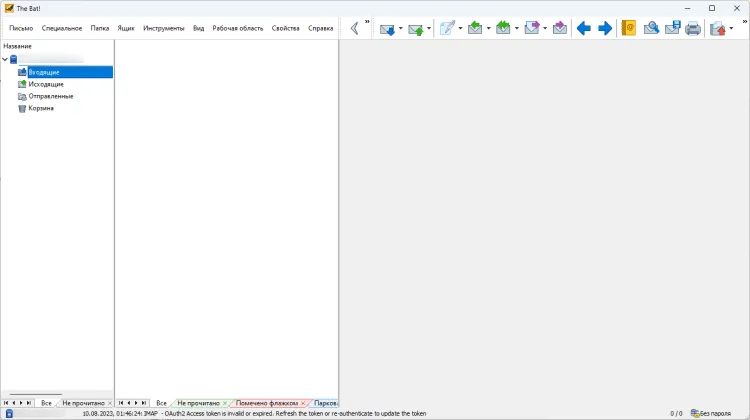
Task: Click the 0 / 0 message counter
Action: (676, 413)
